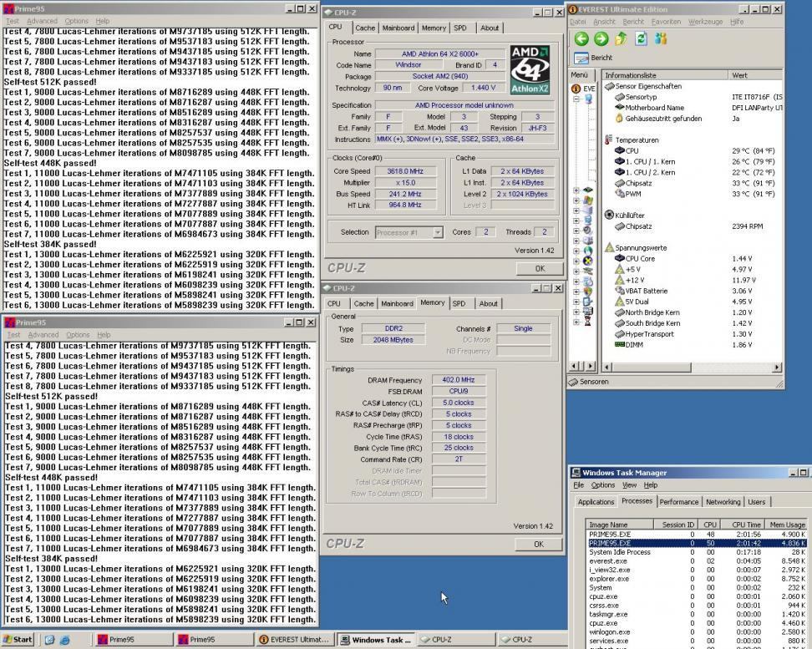Expand the network globe tree node
Viewport: 812px width, 649px height.
(576, 251)
